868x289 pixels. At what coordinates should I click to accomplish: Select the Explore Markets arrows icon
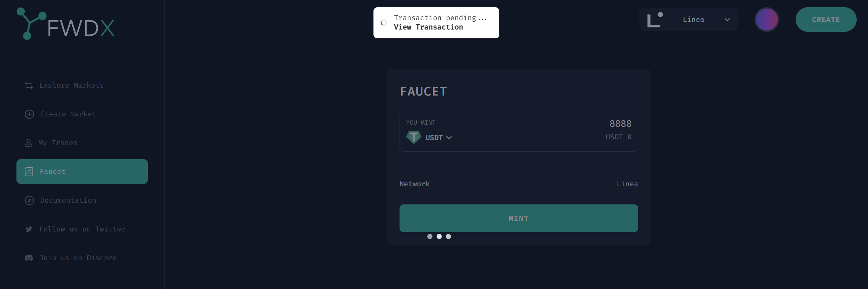click(29, 85)
